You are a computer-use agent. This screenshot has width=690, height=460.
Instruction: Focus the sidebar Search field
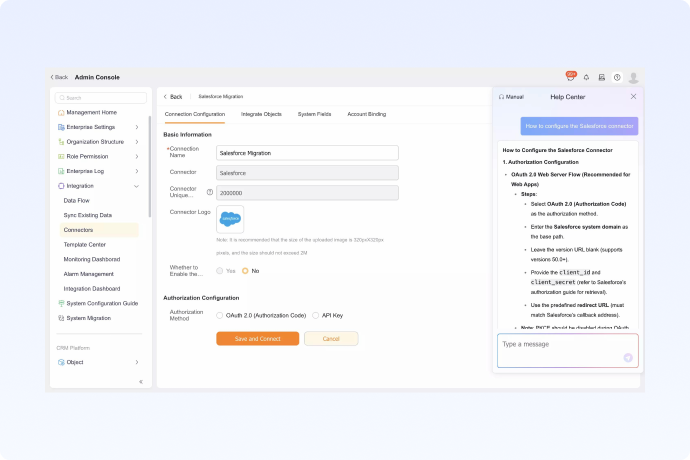[101, 98]
